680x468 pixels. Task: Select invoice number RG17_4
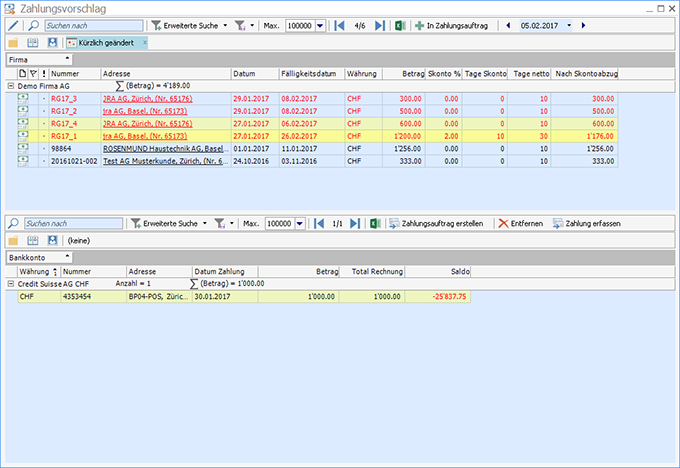point(64,124)
